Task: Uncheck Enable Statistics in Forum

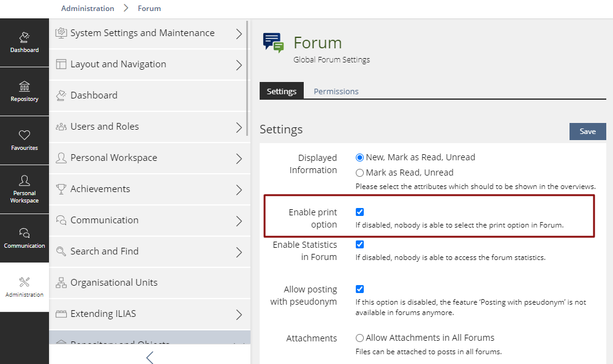Action: point(360,245)
